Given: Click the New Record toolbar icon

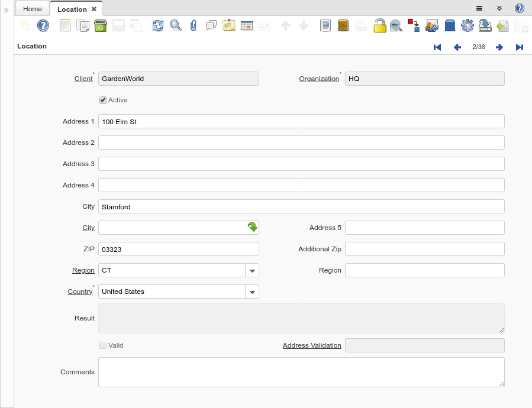Looking at the screenshot, I should (x=65, y=25).
